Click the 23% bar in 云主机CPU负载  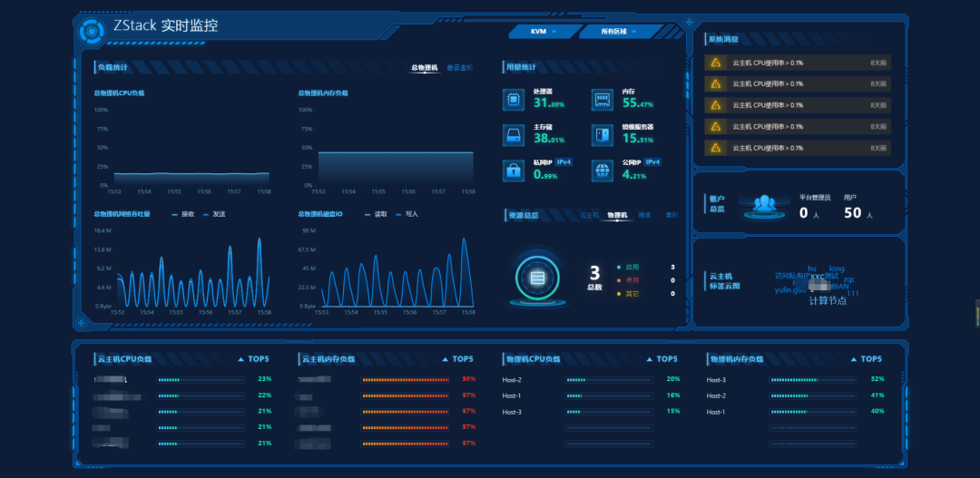coord(201,379)
